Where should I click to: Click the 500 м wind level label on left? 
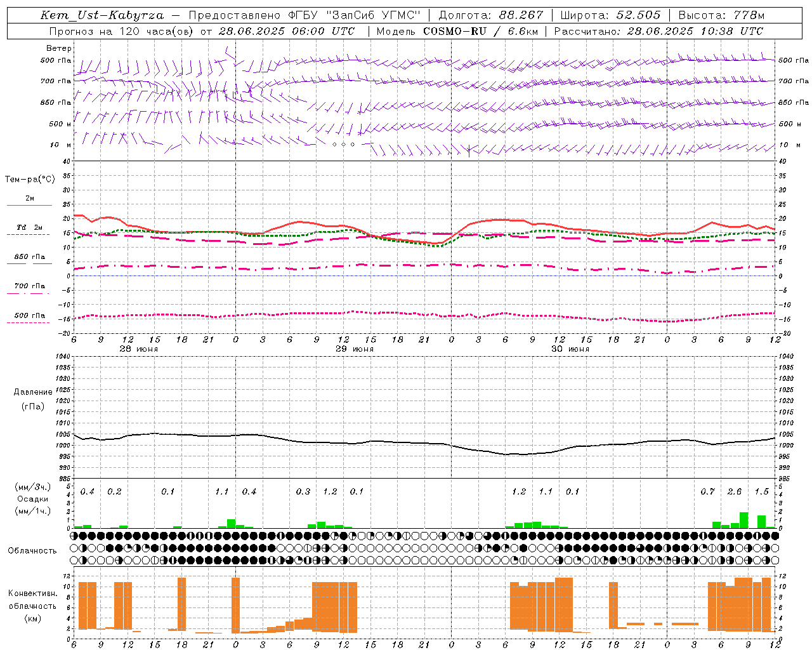[60, 124]
